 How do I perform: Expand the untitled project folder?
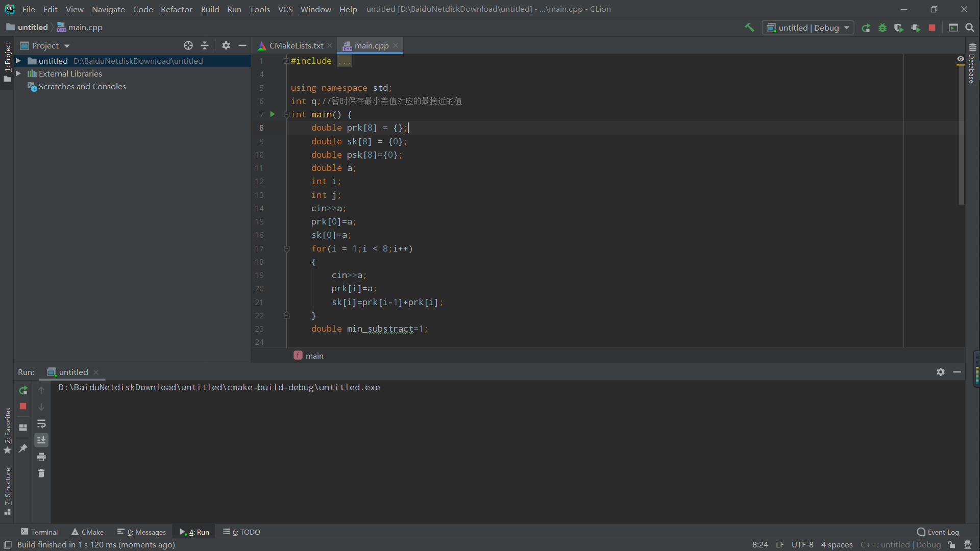18,61
